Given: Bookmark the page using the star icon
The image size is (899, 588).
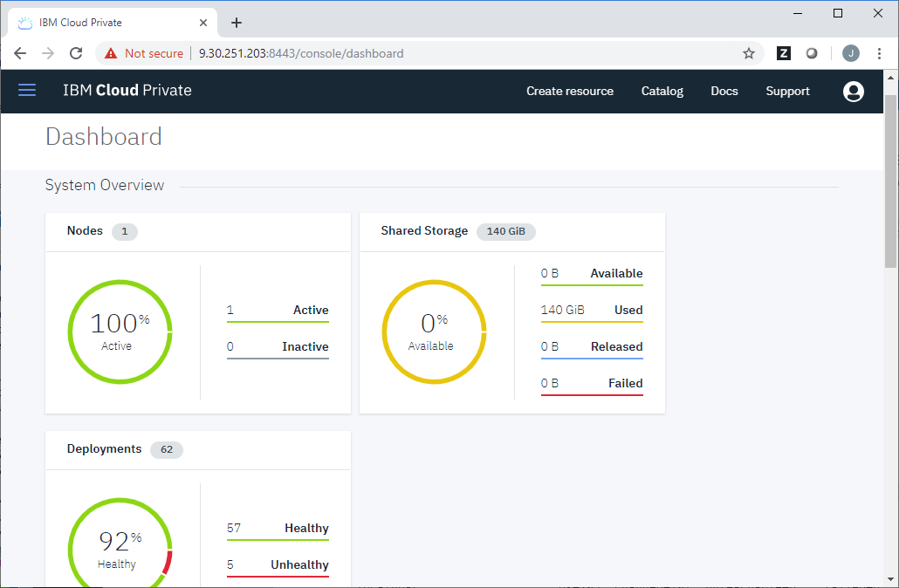Looking at the screenshot, I should pyautogui.click(x=748, y=53).
